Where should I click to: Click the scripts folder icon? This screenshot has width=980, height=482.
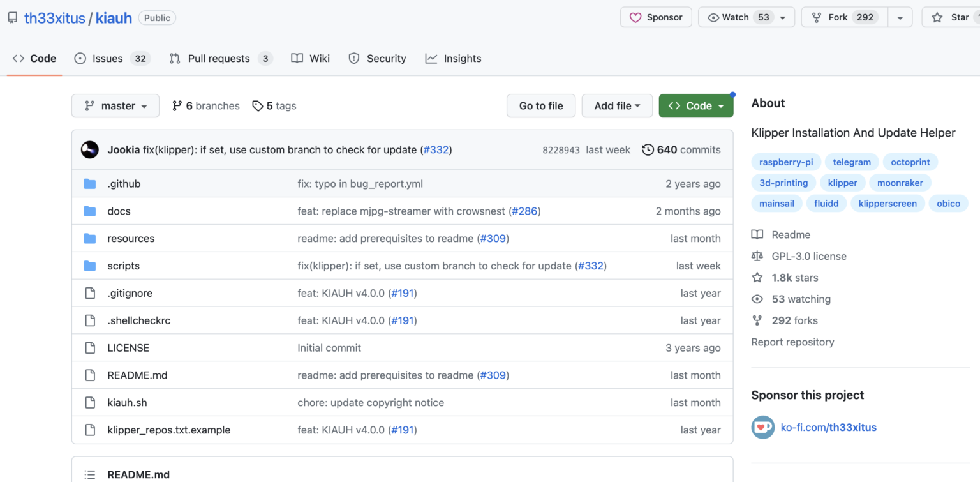tap(90, 266)
